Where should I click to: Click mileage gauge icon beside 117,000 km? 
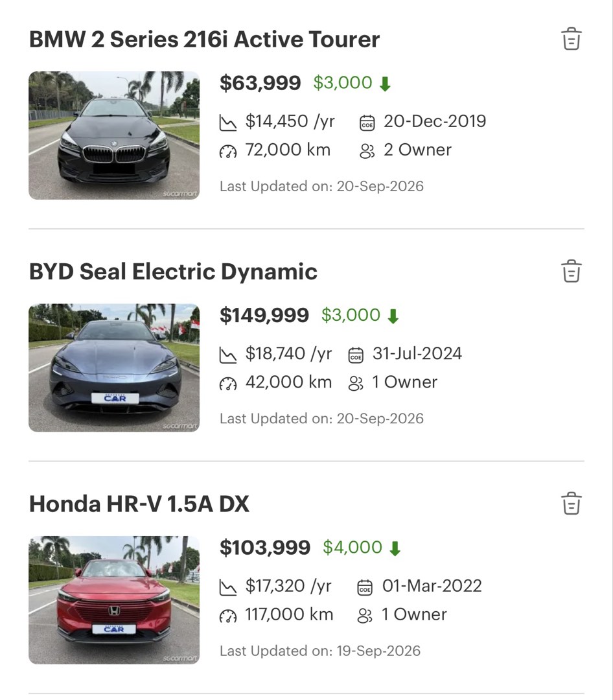point(227,616)
